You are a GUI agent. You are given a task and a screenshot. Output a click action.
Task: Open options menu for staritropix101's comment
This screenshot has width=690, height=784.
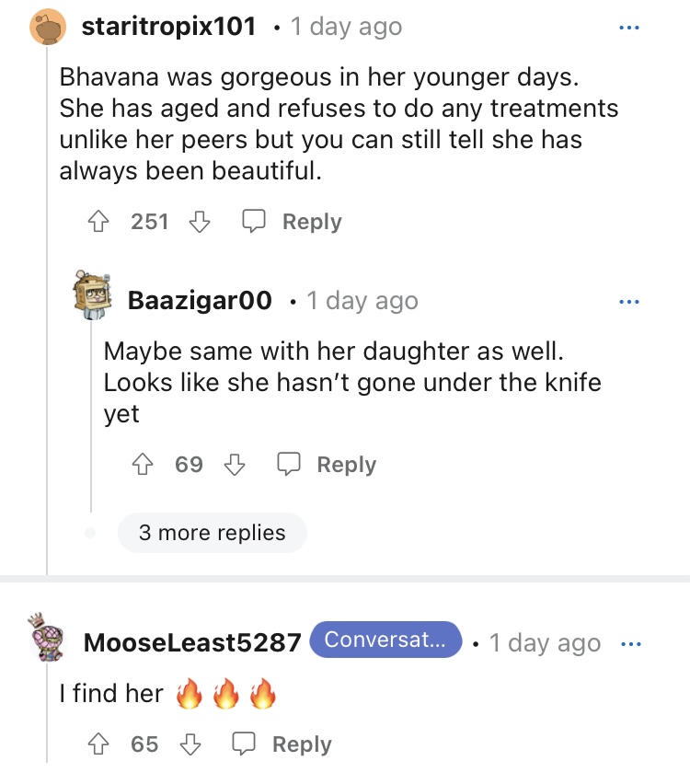(628, 28)
